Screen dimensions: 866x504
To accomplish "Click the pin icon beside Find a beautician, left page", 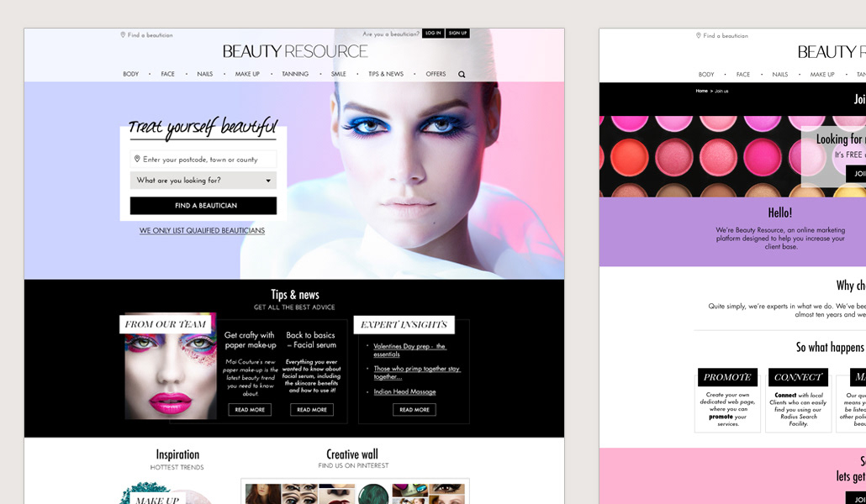I will click(123, 34).
